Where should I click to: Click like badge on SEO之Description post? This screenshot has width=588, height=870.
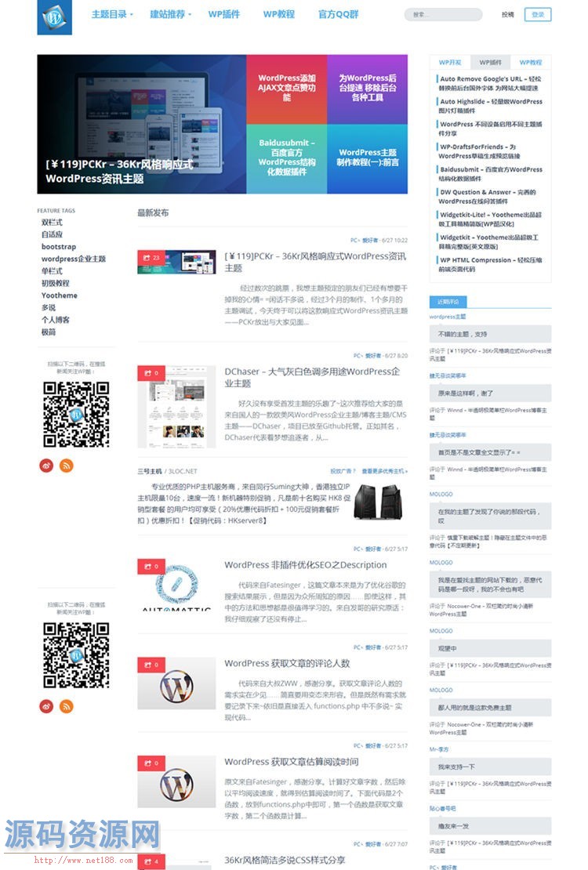(151, 567)
